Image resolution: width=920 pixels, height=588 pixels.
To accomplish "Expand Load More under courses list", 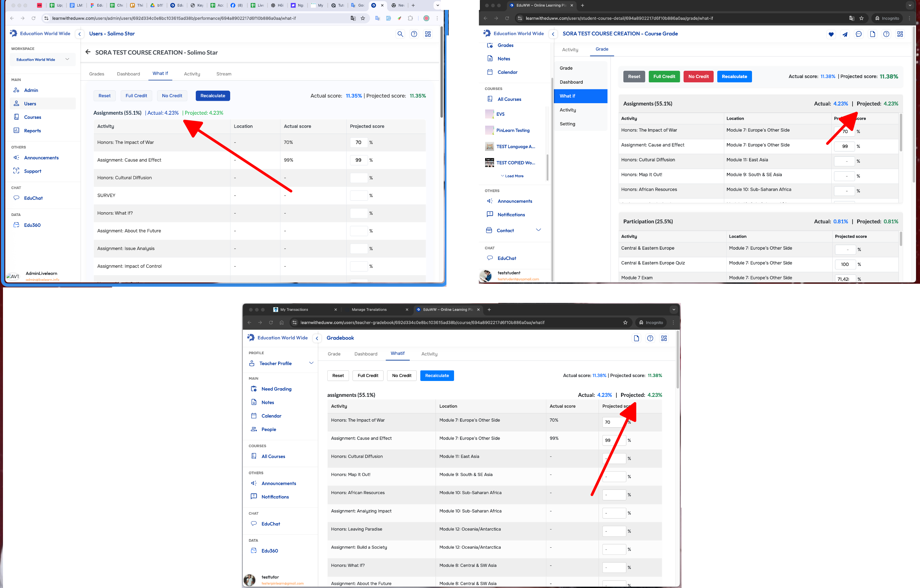I will [x=512, y=176].
